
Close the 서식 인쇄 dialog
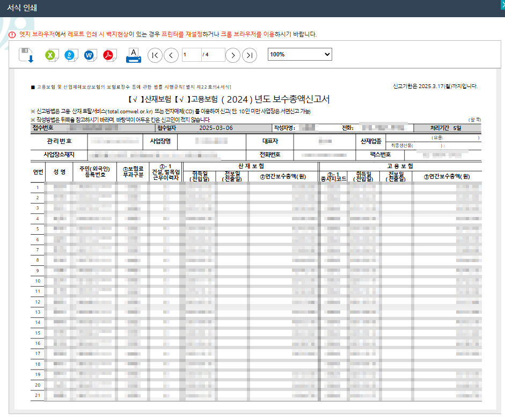point(503,4)
